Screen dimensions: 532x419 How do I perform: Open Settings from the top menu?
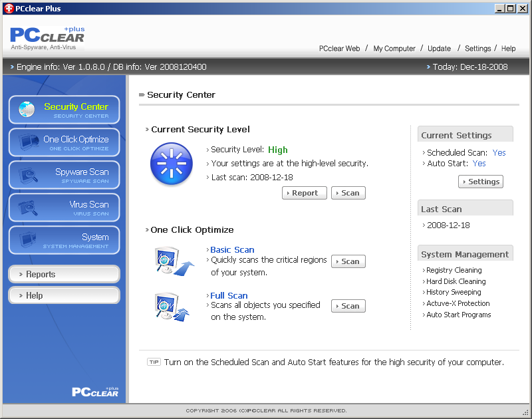click(x=477, y=49)
